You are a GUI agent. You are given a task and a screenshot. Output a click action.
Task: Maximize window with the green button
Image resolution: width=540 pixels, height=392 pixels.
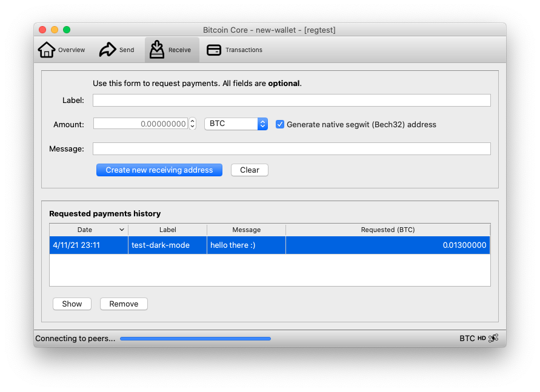(67, 30)
